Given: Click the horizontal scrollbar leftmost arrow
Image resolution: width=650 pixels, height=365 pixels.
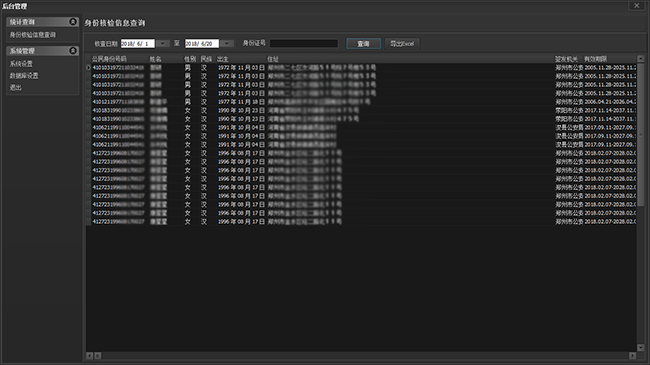Looking at the screenshot, I should (90, 355).
